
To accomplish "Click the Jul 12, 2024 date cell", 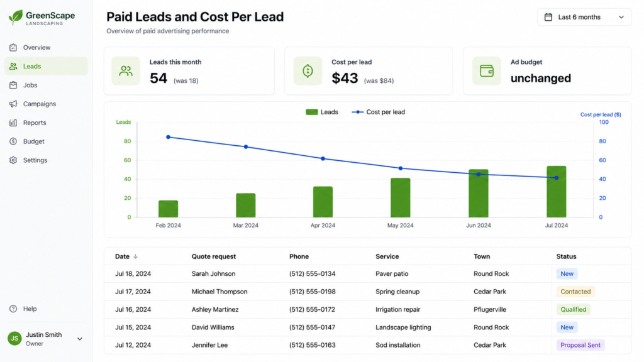I will pyautogui.click(x=133, y=345).
